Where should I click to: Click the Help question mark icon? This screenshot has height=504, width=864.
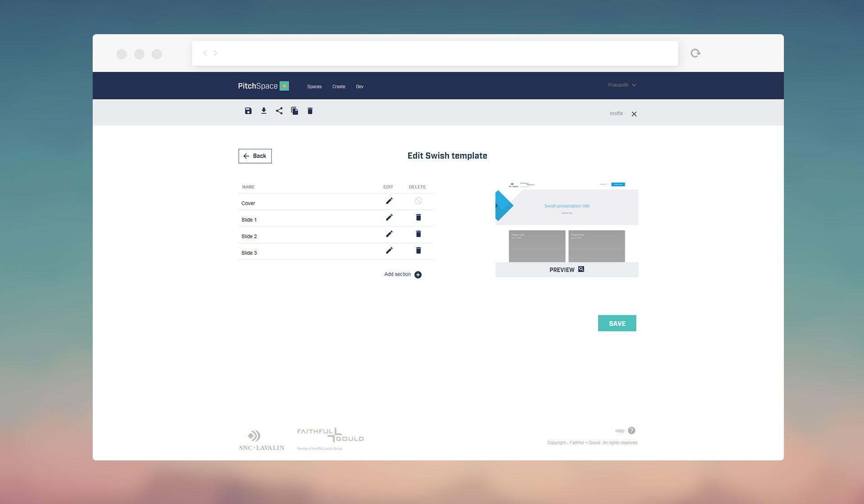tap(631, 430)
